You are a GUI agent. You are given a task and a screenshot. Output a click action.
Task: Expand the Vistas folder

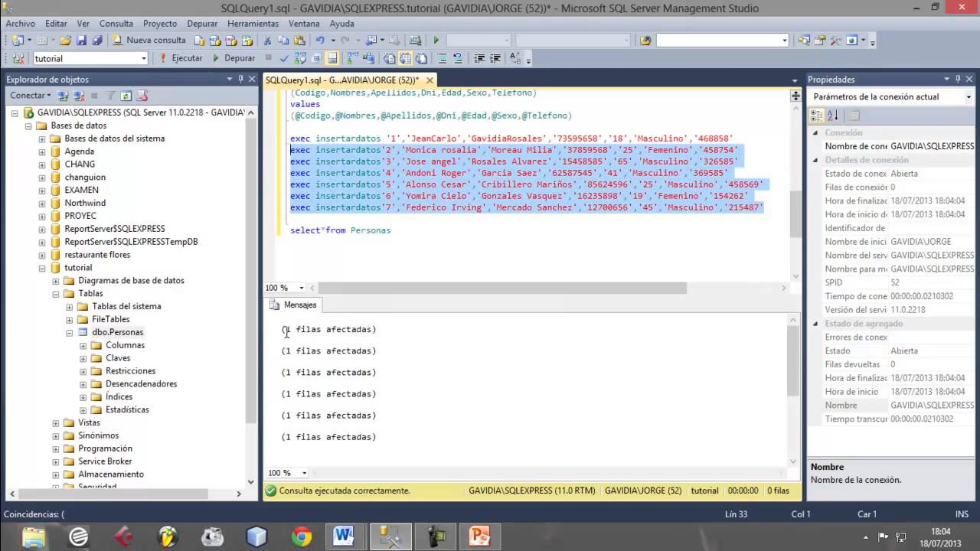tap(56, 422)
